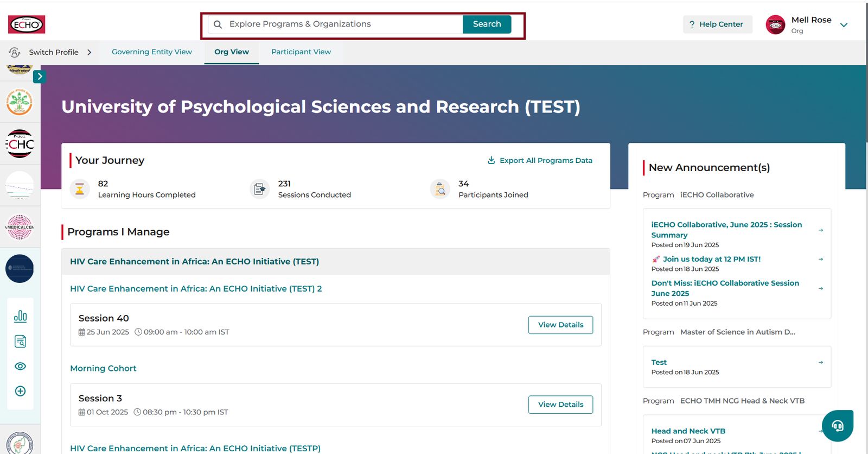Image resolution: width=868 pixels, height=454 pixels.
Task: Click the "Session 40" title
Action: coord(104,318)
